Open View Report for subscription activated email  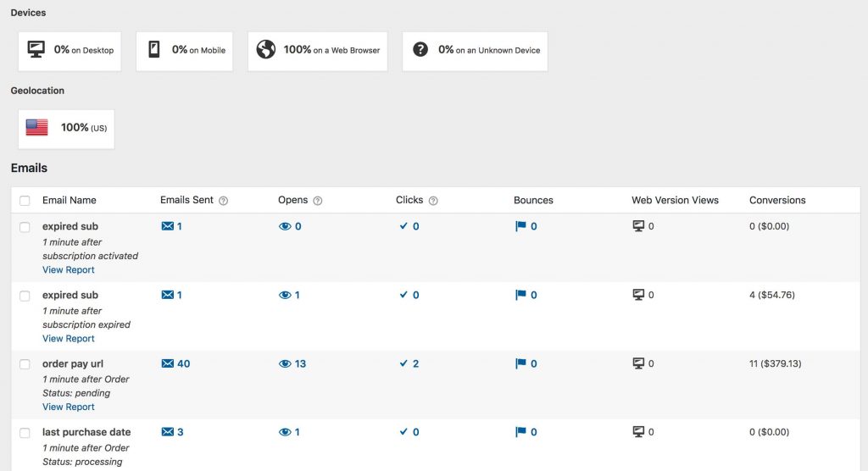69,270
